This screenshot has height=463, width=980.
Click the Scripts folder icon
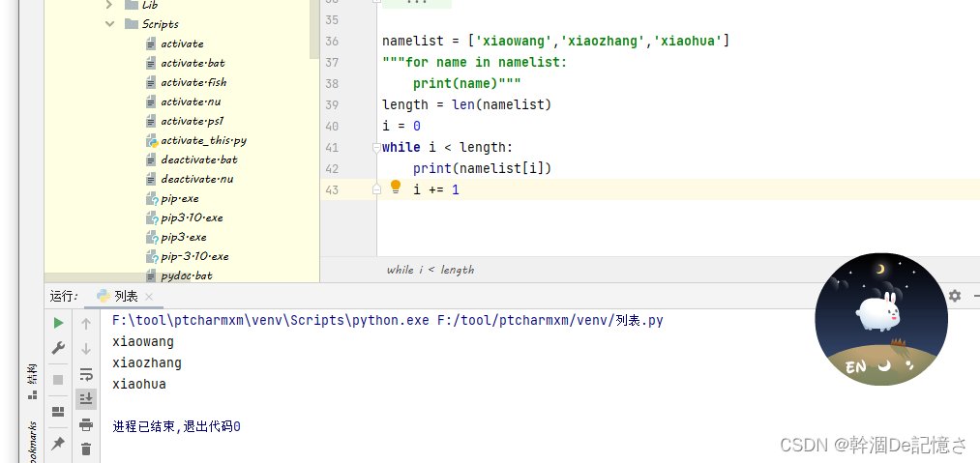131,24
